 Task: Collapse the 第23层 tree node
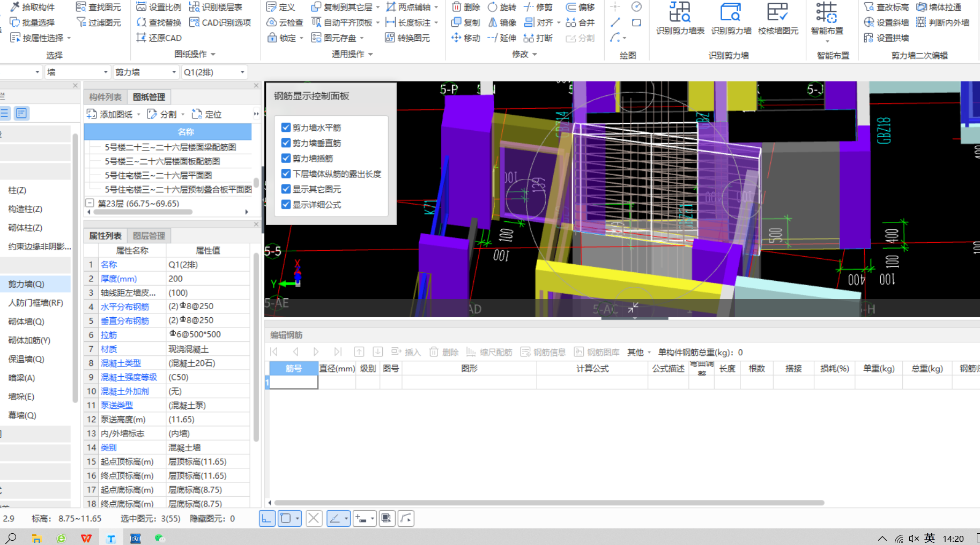click(x=90, y=203)
